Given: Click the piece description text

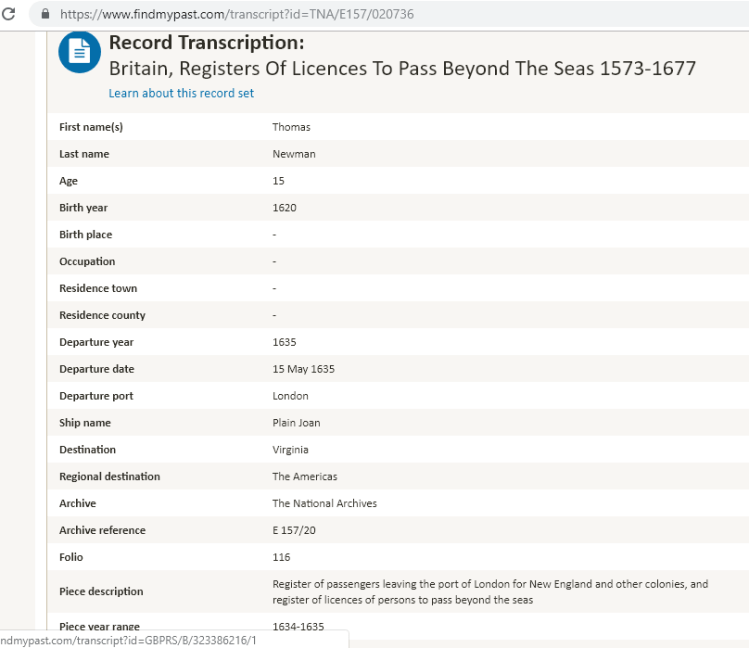Looking at the screenshot, I should coord(489,591).
